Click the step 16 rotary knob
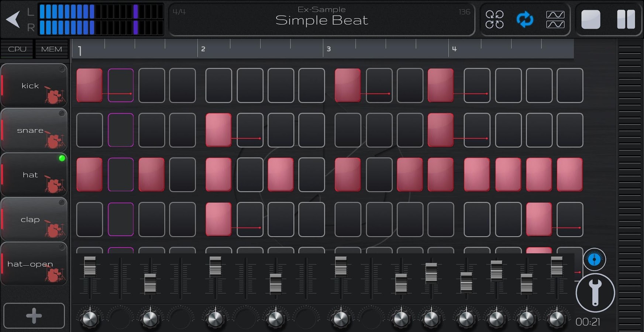The width and height of the screenshot is (644, 332). pos(557,318)
